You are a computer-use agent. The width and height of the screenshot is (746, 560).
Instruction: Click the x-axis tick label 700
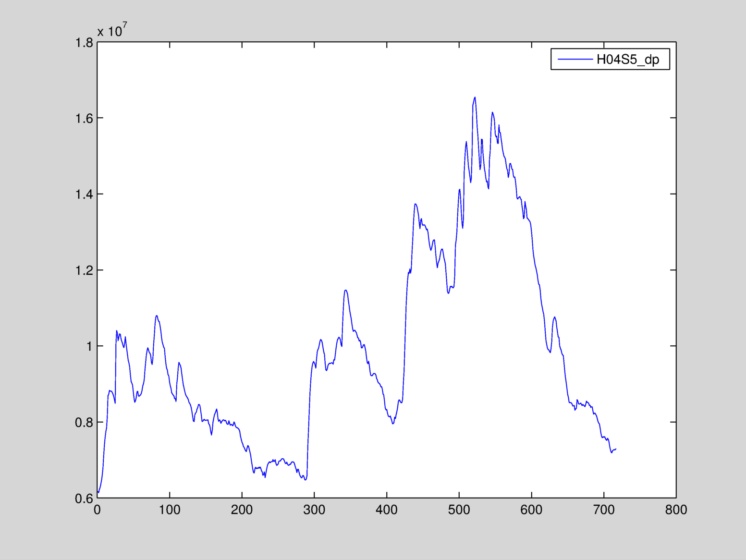click(604, 510)
